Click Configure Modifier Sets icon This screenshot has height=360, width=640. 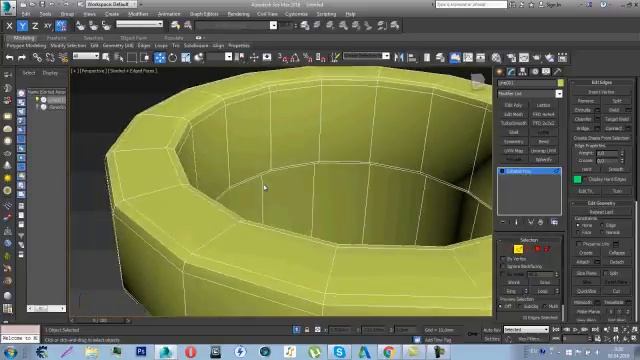click(x=554, y=222)
